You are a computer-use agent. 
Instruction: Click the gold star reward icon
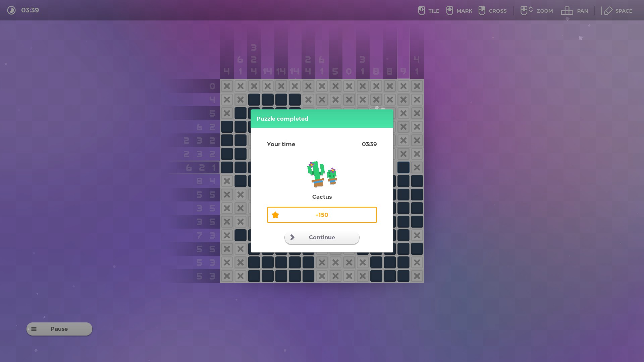(275, 215)
